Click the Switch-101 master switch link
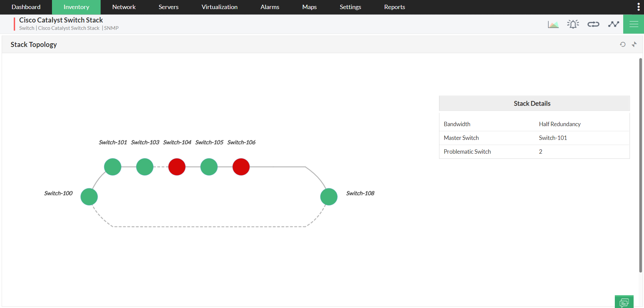 (552, 138)
